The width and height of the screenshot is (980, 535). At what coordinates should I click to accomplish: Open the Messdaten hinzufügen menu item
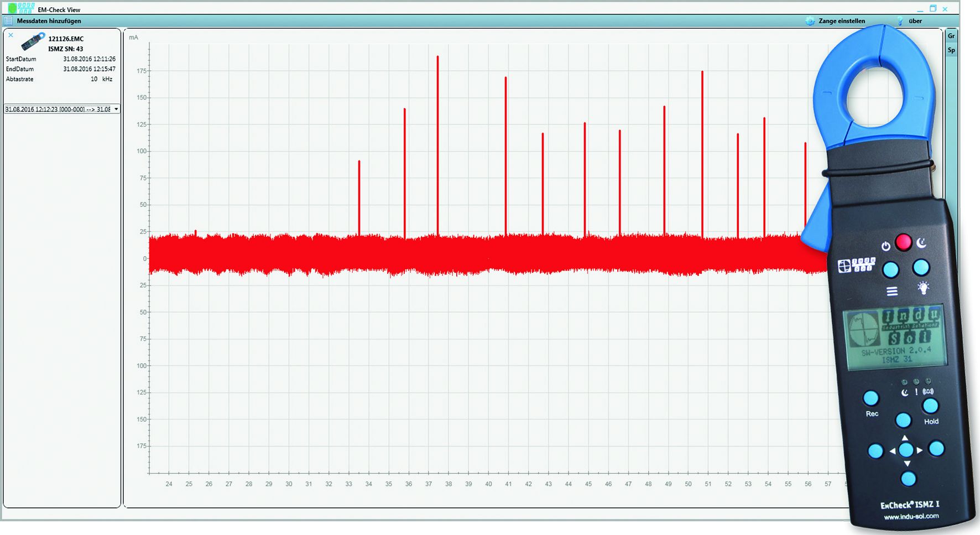49,21
